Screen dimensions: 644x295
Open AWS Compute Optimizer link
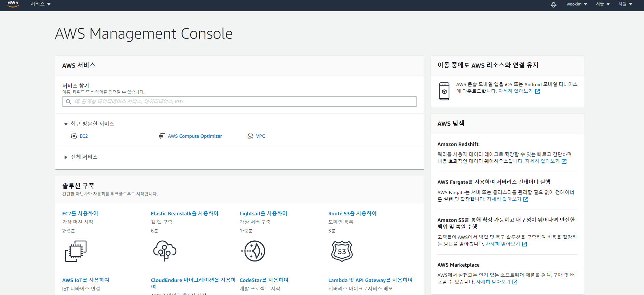pos(195,136)
